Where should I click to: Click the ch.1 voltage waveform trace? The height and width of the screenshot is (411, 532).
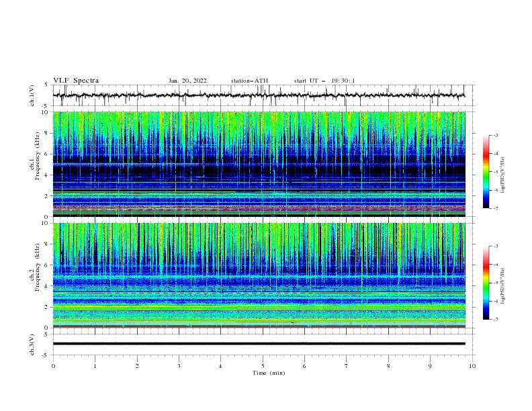pyautogui.click(x=259, y=95)
